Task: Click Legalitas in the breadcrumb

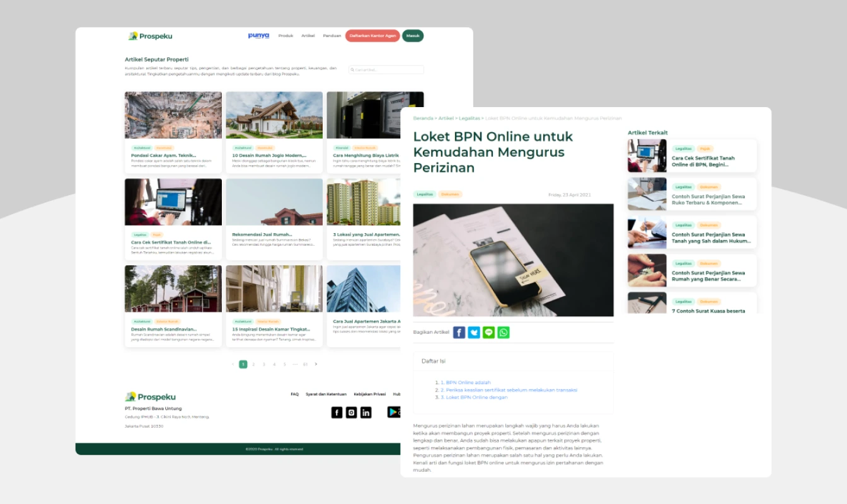Action: coord(470,118)
